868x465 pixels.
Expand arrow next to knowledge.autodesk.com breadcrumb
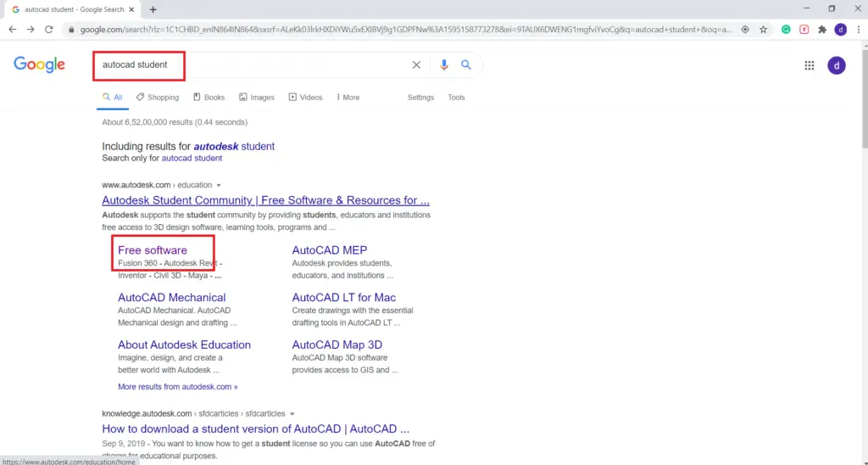pyautogui.click(x=292, y=414)
